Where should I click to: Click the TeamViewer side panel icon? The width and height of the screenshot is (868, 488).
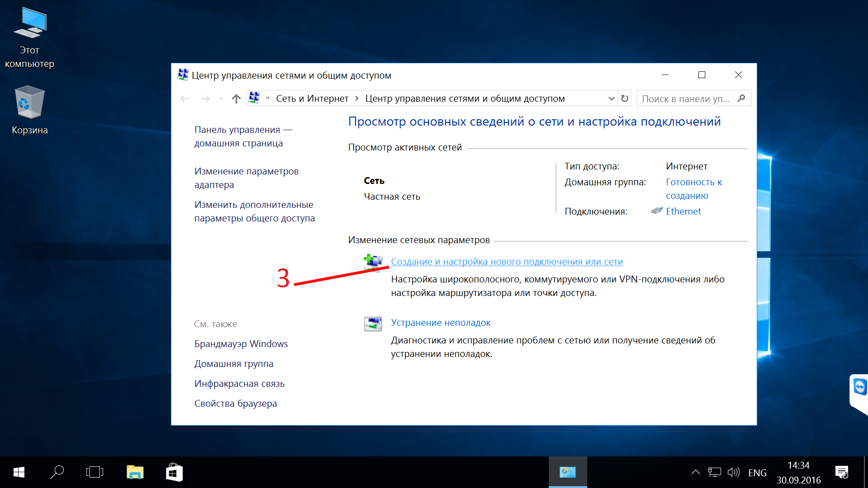coord(859,387)
